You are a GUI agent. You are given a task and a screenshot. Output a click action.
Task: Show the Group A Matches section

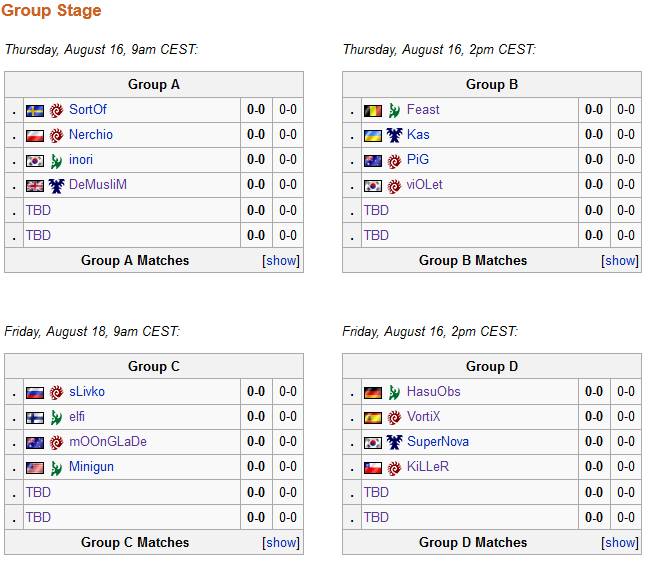point(281,261)
